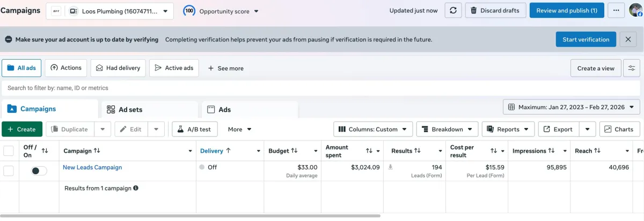The height and width of the screenshot is (221, 644).
Task: Expand the Breakdown dropdown
Action: 447,129
